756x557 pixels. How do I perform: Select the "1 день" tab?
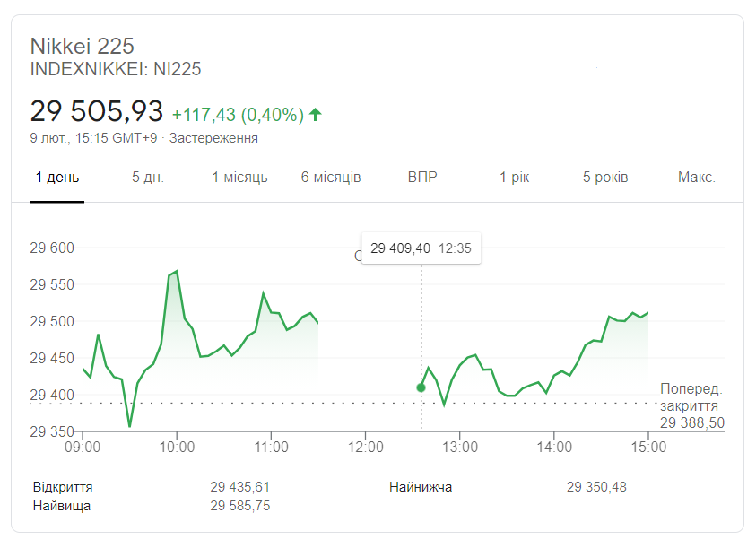pyautogui.click(x=56, y=178)
